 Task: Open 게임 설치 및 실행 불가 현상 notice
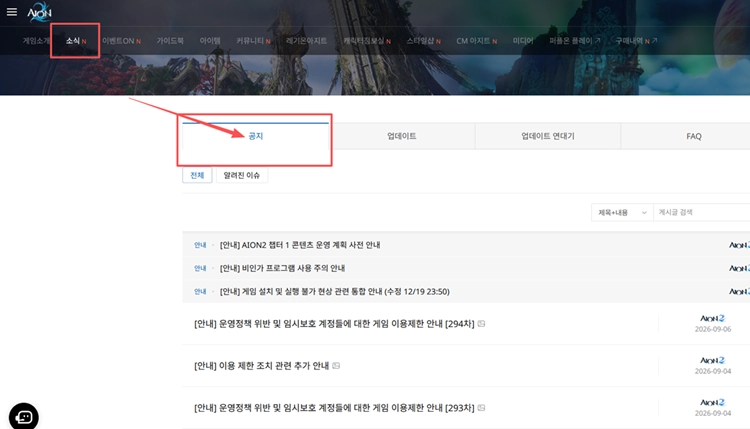[x=334, y=291]
